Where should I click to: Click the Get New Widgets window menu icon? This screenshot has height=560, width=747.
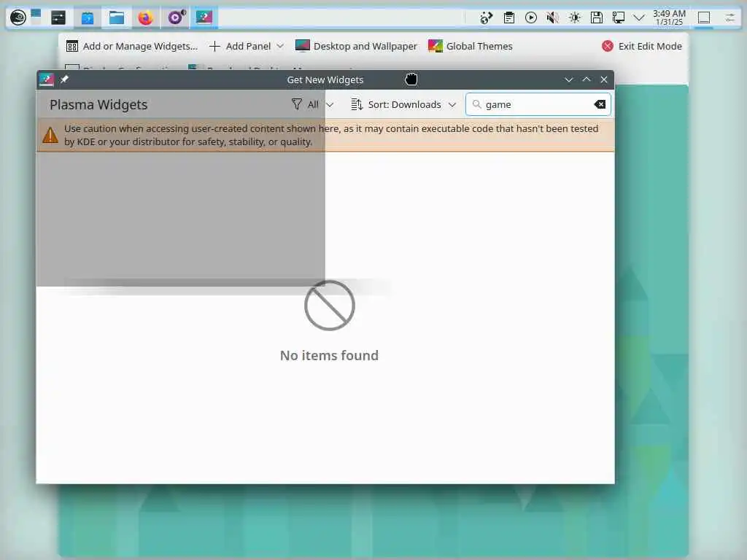pos(47,79)
